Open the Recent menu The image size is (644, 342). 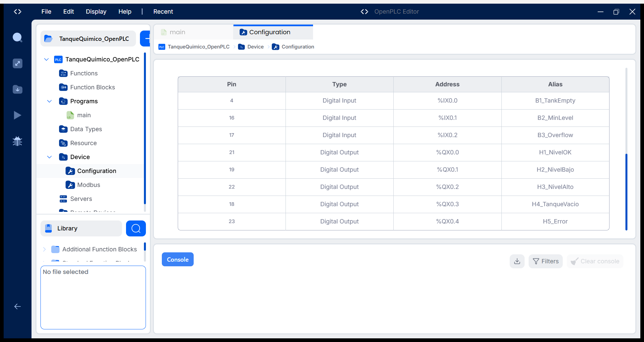coord(163,12)
